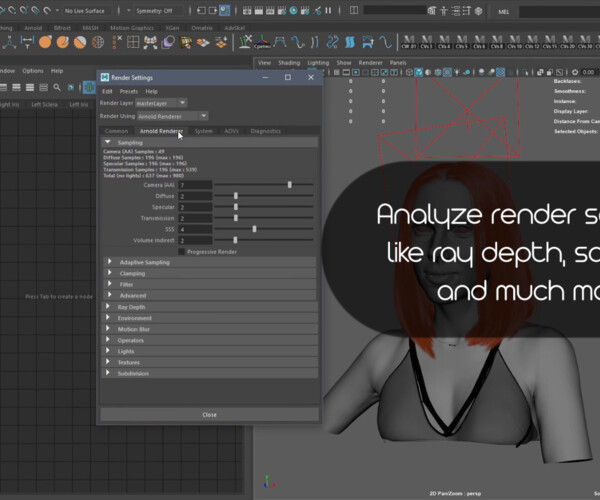Click the blue ribbon-shaped shelf icon
Screen dimensions: 600x500
point(350,42)
